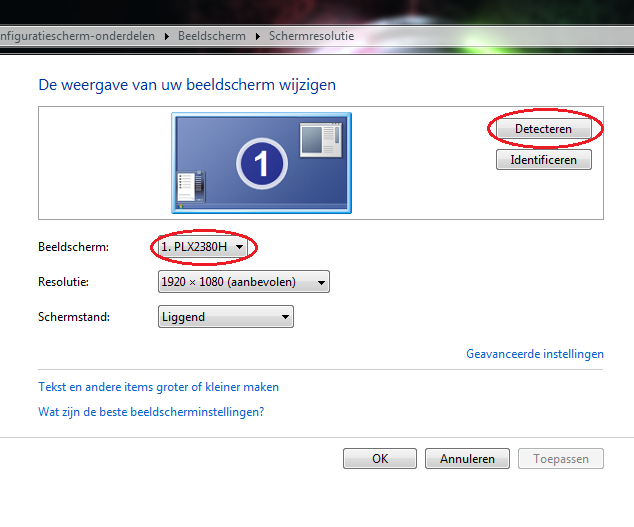
Task: Open the Beeldscherm dropdown showing PLX2380H
Action: tap(203, 247)
